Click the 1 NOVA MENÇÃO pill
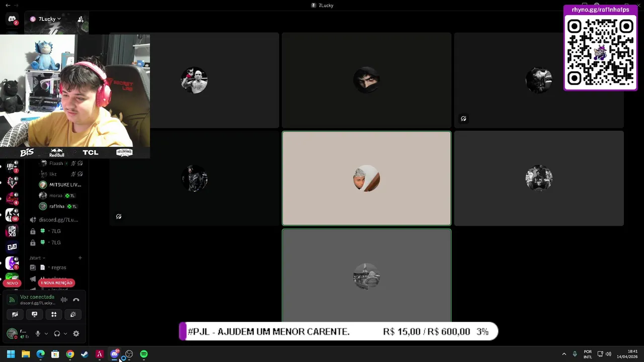 (x=56, y=283)
